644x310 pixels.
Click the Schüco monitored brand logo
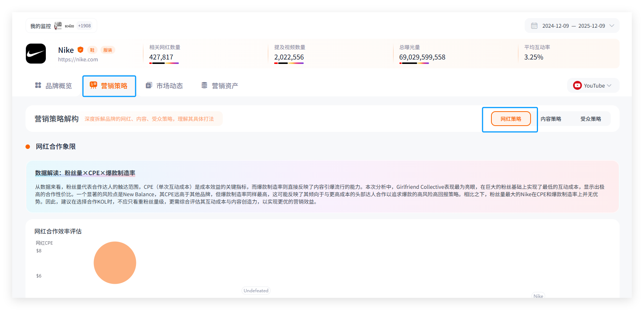click(x=69, y=26)
